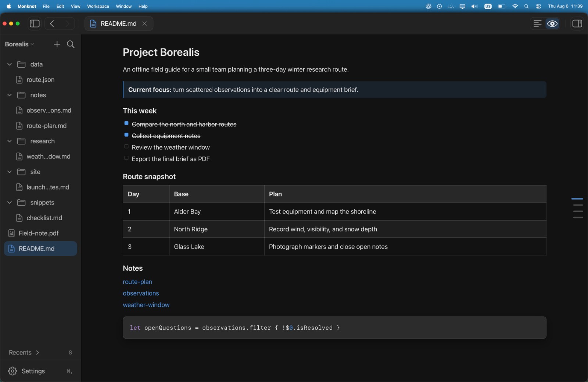The height and width of the screenshot is (382, 588).
Task: Select the notes folder icon
Action: (21, 95)
